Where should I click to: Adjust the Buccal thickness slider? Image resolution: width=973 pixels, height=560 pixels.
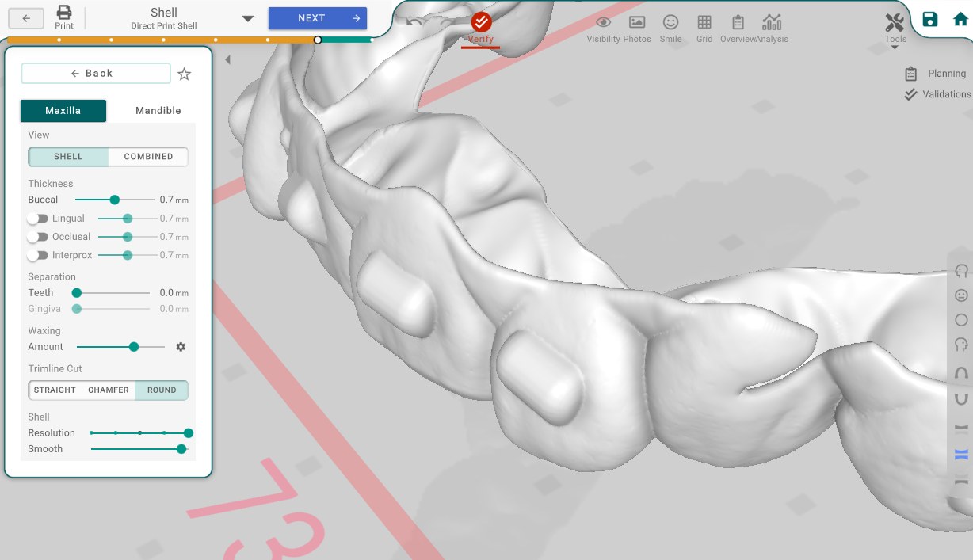[x=115, y=200]
